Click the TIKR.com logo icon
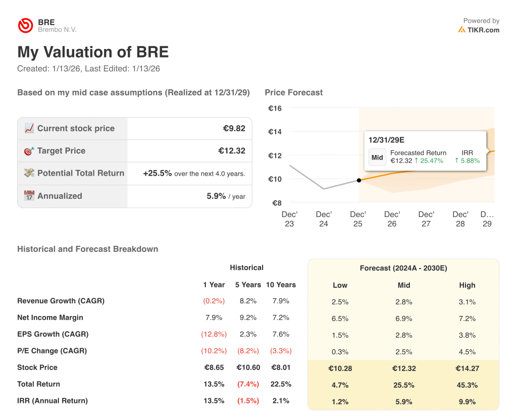The image size is (517, 420). click(x=461, y=30)
